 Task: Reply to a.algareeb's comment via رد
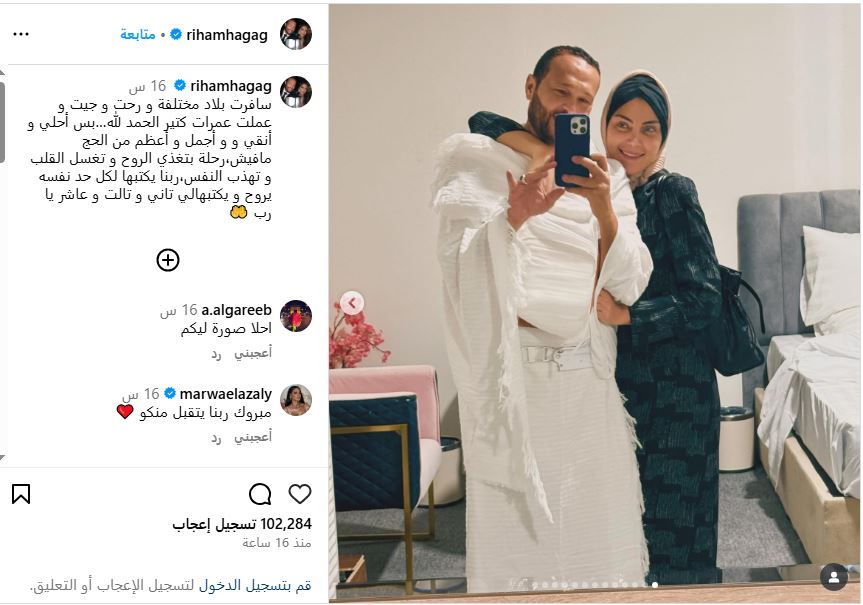216,355
